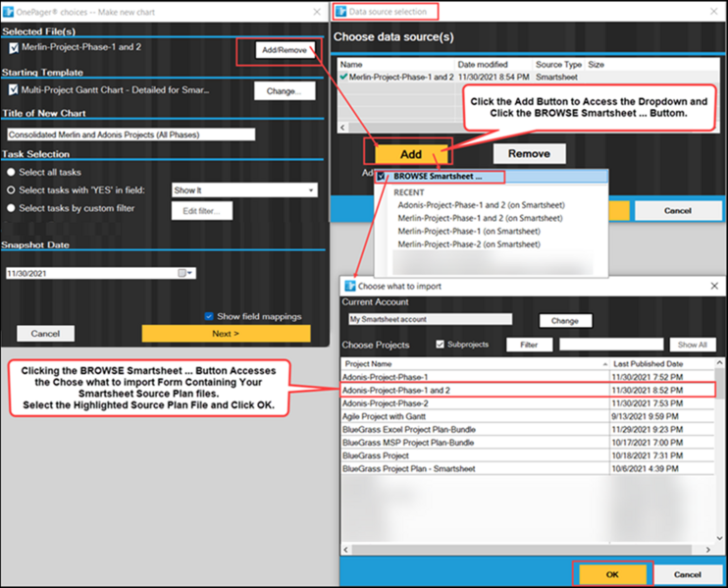This screenshot has height=588, width=728.
Task: Click the Change account button
Action: [565, 320]
